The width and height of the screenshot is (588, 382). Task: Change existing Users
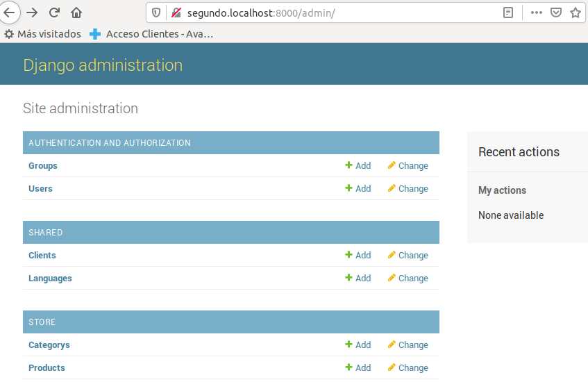pos(408,189)
